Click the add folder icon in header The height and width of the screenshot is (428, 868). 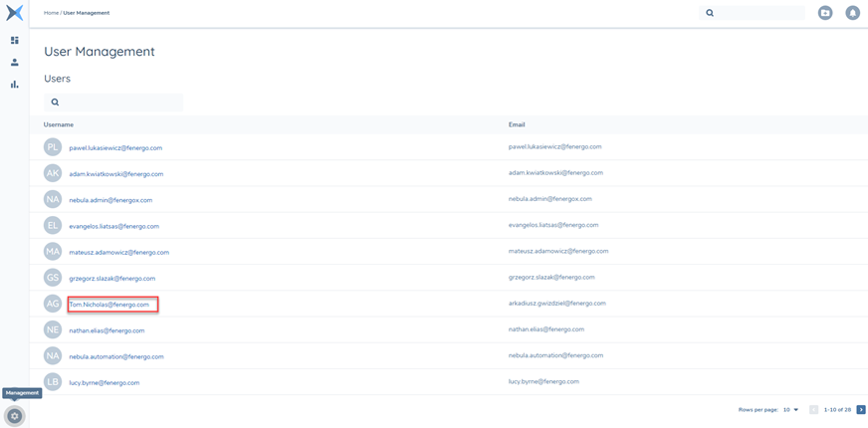825,13
